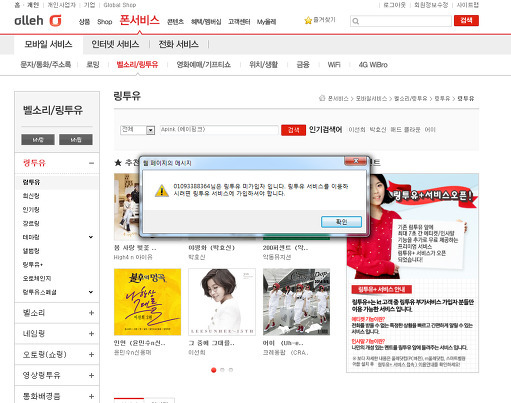The image size is (511, 403).
Task: Select 최신링 in the sidebar
Action: [x=31, y=196]
